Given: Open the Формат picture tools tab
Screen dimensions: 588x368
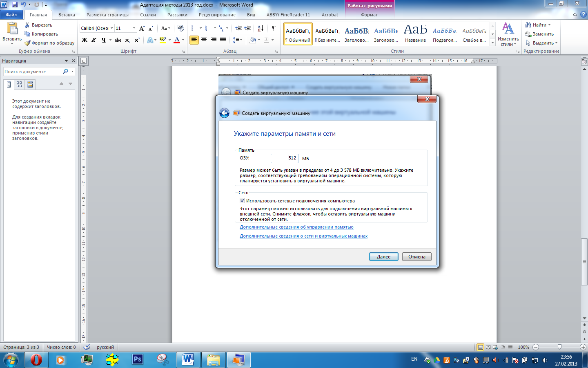Looking at the screenshot, I should tap(369, 15).
